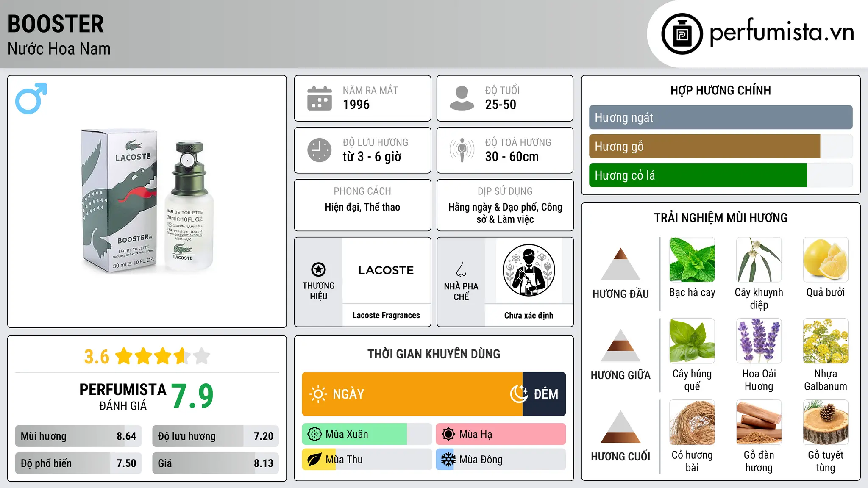The height and width of the screenshot is (488, 868).
Task: Click the sillage value 30 - 60cm
Action: click(512, 157)
